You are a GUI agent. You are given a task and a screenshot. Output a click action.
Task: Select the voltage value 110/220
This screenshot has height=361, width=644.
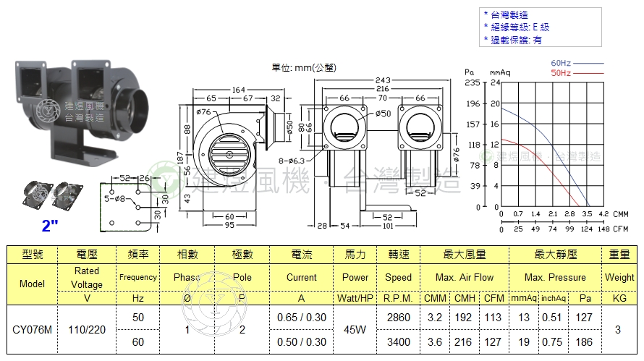click(87, 330)
